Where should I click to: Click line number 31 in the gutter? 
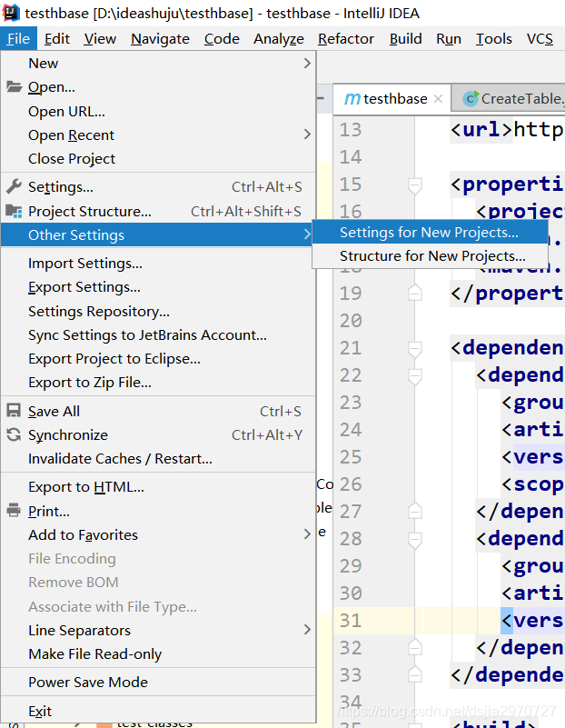pos(351,620)
